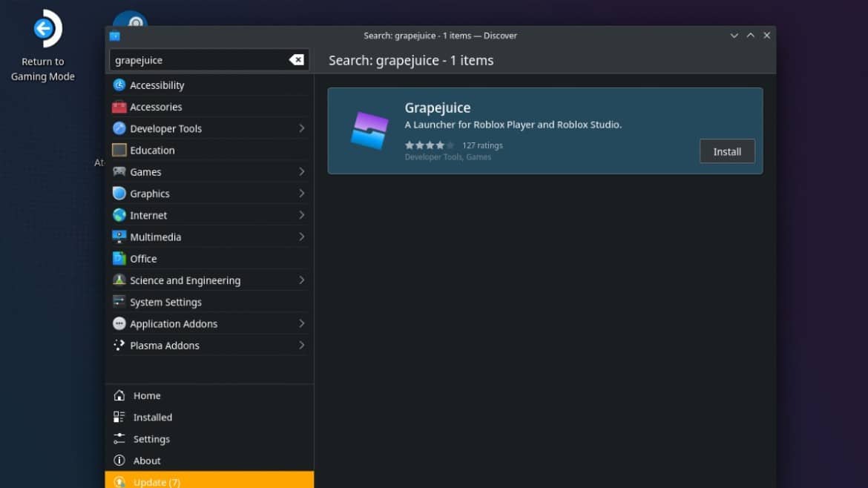Click the System Settings category icon
The height and width of the screenshot is (488, 868).
coord(119,302)
